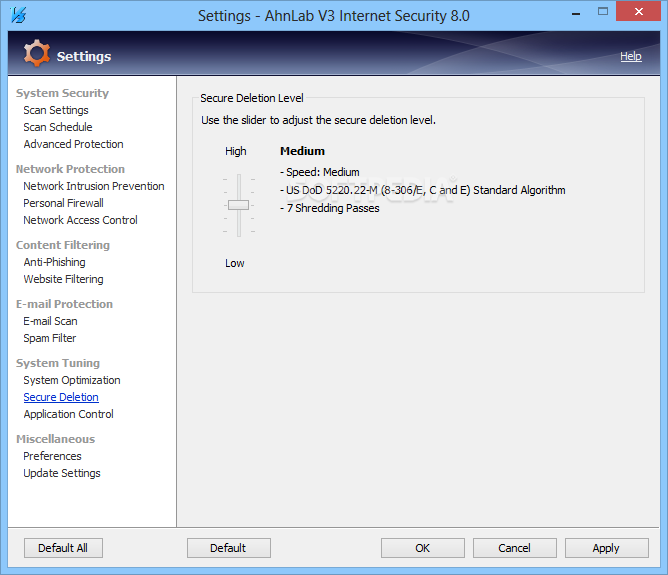
Task: Go to Advanced Protection settings
Action: pyautogui.click(x=73, y=144)
